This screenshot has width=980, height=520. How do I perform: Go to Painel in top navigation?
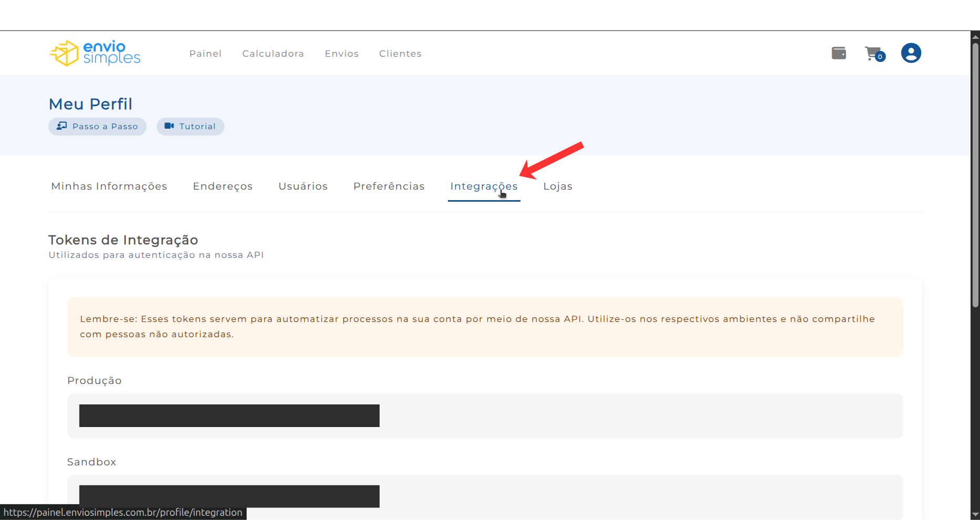tap(206, 54)
